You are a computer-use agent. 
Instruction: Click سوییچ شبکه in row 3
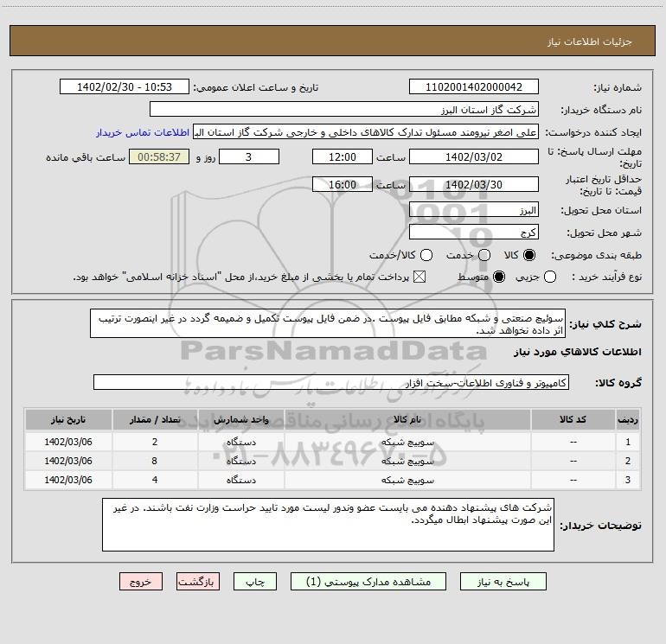click(407, 480)
